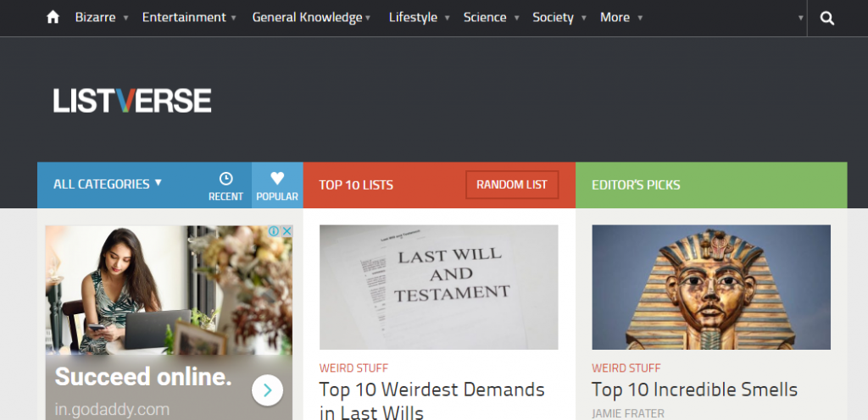This screenshot has width=868, height=420.
Task: Open the Lifestyle dropdown menu
Action: click(419, 18)
